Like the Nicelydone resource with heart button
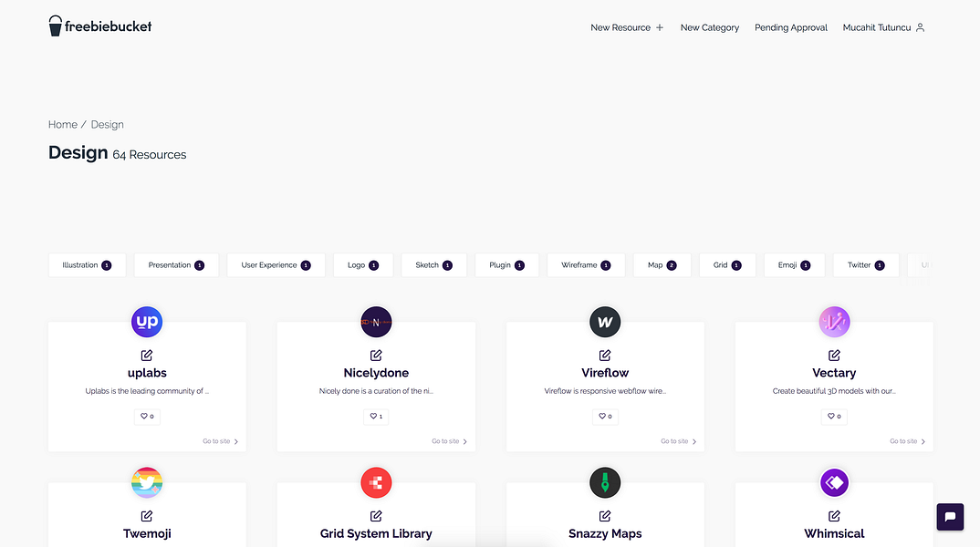The width and height of the screenshot is (980, 547). click(376, 416)
